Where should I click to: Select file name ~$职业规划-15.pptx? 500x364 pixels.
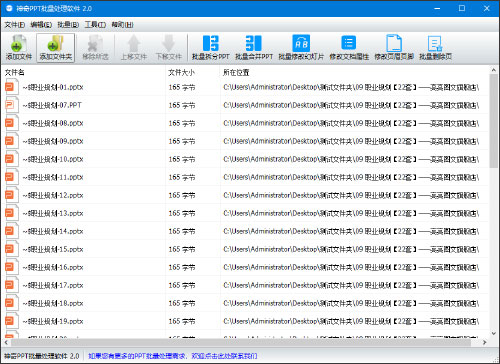pos(53,249)
